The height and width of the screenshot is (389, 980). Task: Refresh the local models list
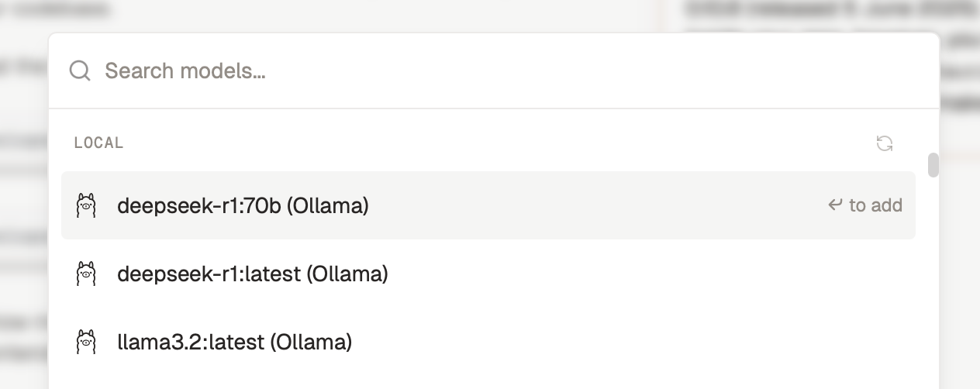click(x=885, y=143)
